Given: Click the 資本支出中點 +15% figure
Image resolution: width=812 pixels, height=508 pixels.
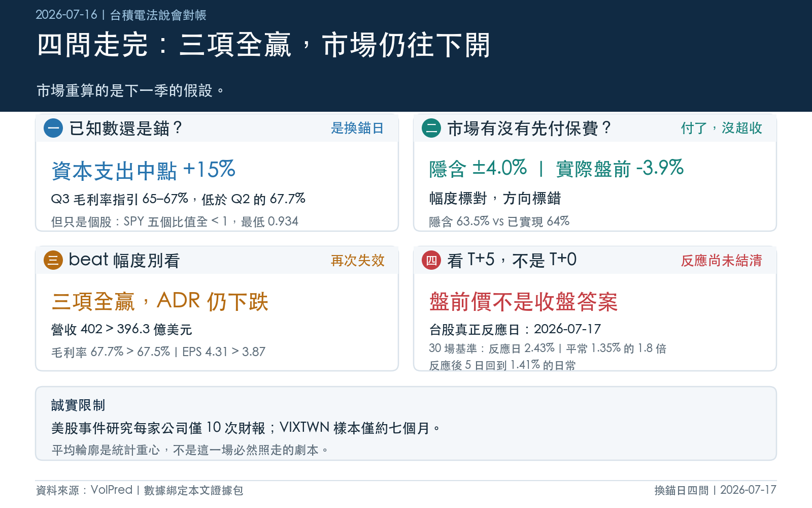Looking at the screenshot, I should tap(143, 170).
